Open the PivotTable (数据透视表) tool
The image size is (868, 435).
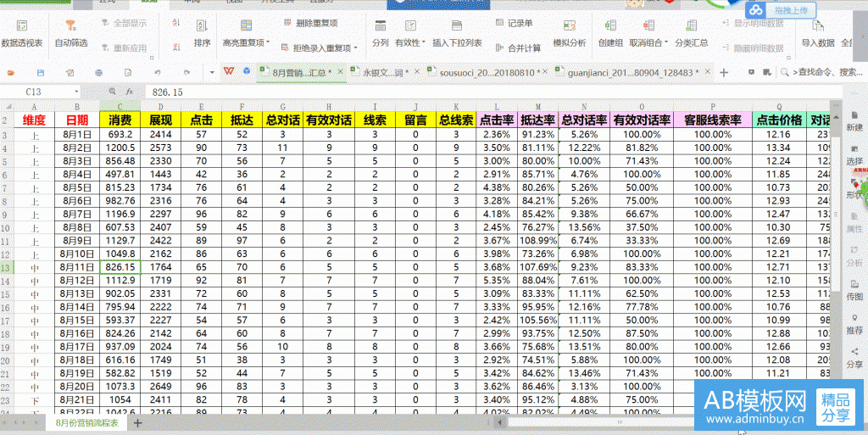tap(22, 34)
